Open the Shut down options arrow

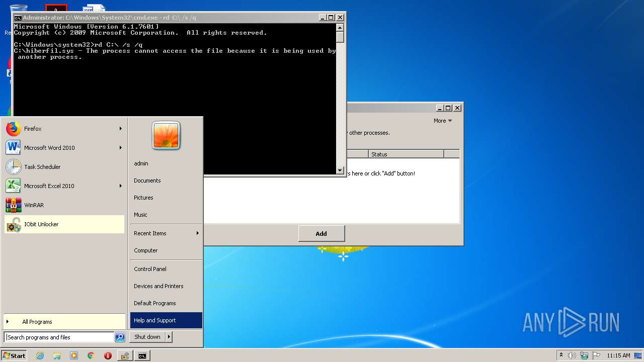(169, 337)
